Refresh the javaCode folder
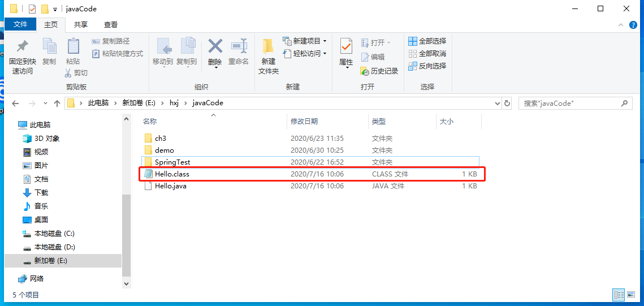This screenshot has height=306, width=644. pos(507,103)
